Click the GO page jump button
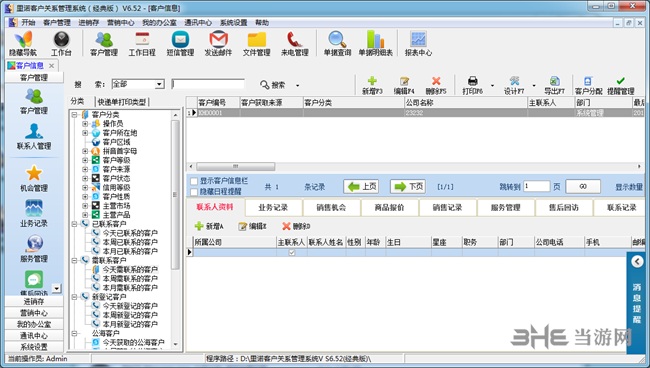Viewport: 650px width, 368px height. point(583,186)
